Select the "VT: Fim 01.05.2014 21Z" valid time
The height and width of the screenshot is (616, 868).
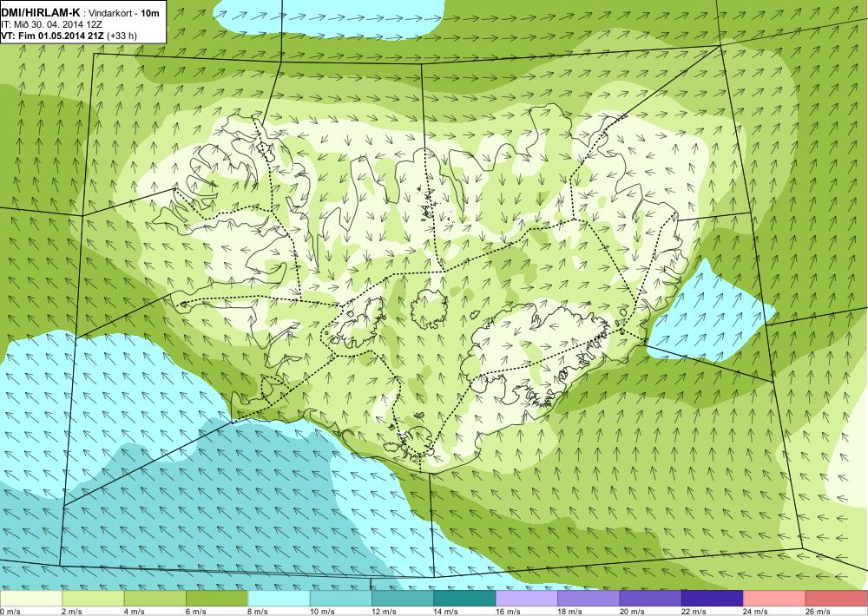click(x=54, y=36)
